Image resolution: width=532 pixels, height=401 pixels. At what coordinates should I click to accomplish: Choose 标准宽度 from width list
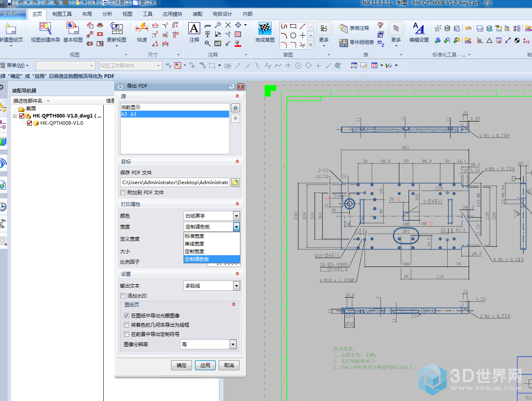coord(212,236)
